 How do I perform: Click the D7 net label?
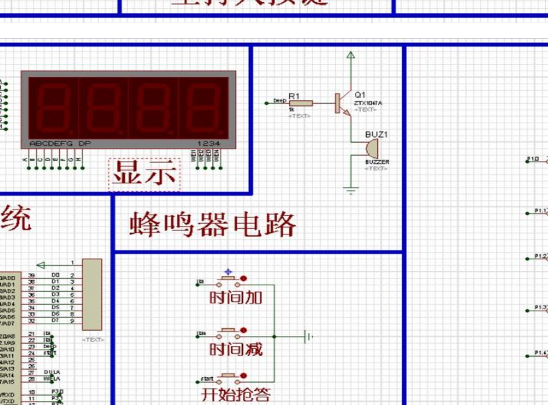click(x=55, y=320)
